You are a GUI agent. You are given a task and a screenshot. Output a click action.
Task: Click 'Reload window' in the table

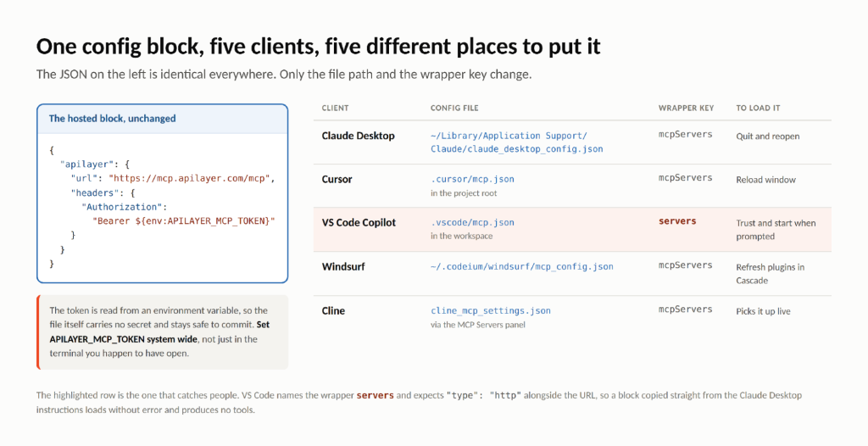point(766,180)
